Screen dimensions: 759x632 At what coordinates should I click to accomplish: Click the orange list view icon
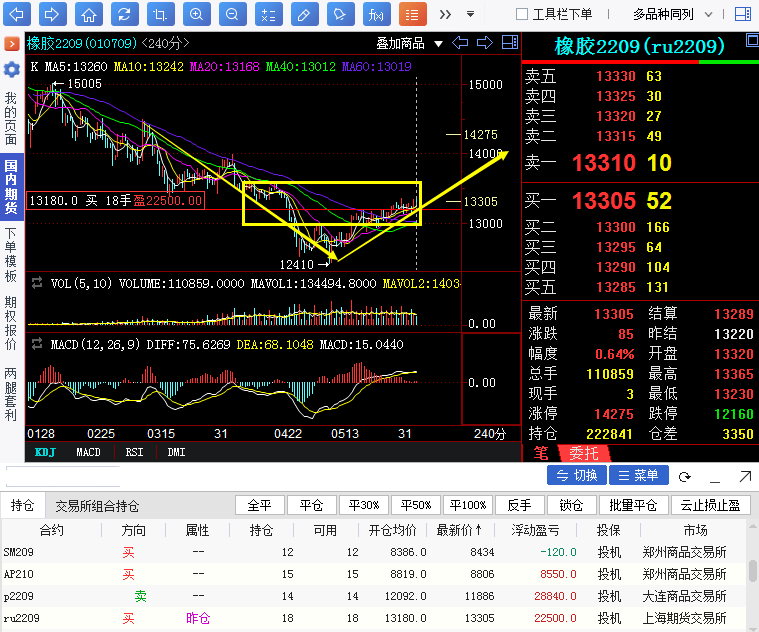pos(410,14)
